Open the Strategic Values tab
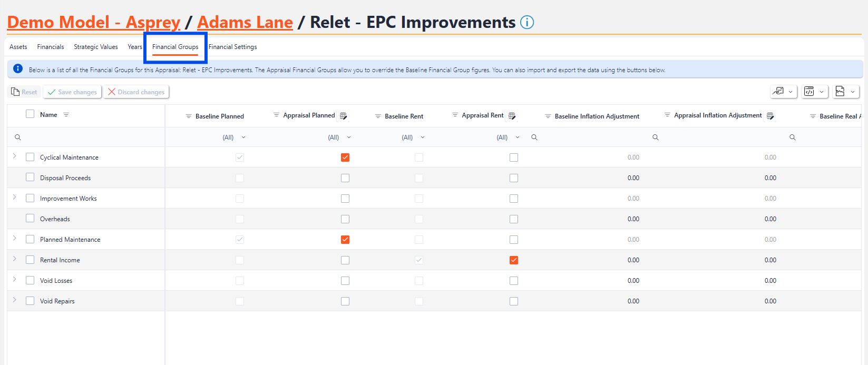Screen dimensions: 868x365 [x=96, y=47]
